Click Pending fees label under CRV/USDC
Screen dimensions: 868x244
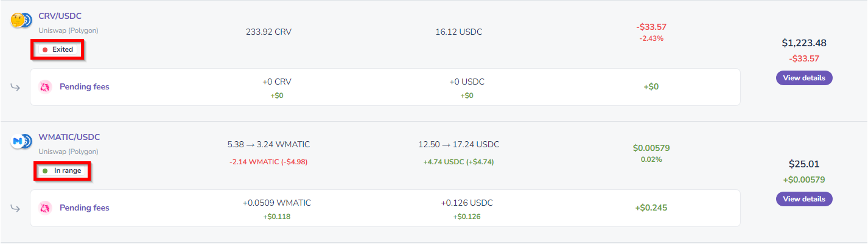click(84, 87)
